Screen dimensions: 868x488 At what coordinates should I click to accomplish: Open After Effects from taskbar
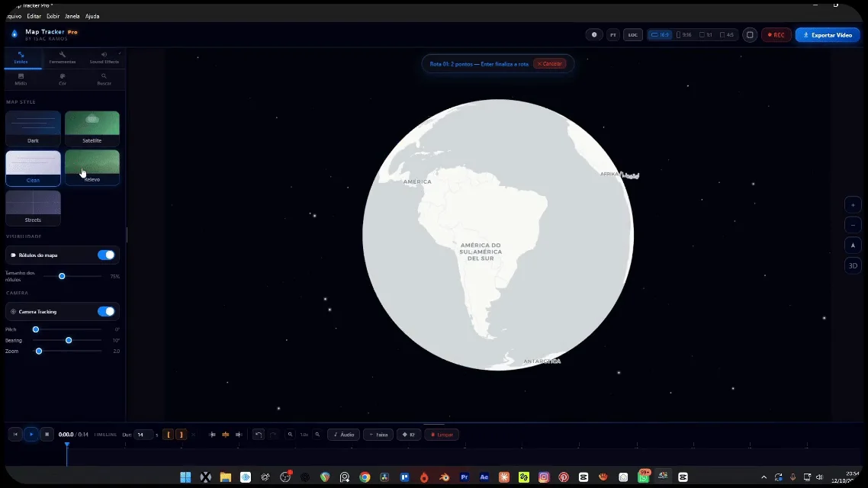[x=484, y=477]
